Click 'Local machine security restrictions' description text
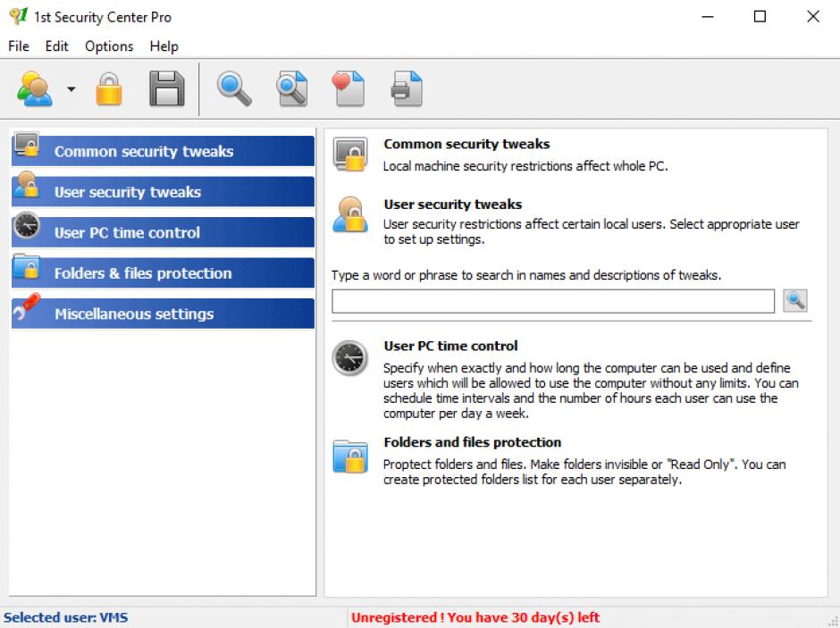This screenshot has width=840, height=628. 525,166
